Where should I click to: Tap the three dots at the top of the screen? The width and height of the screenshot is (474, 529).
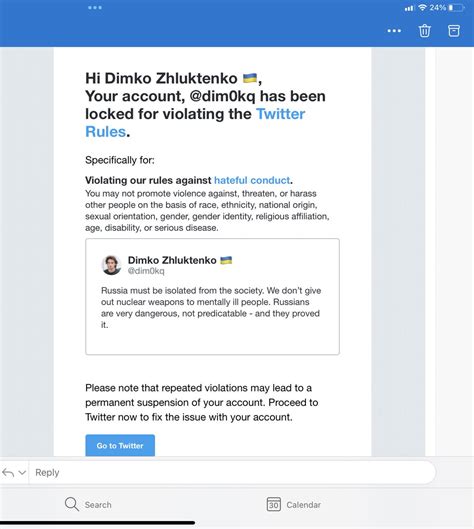pyautogui.click(x=95, y=7)
